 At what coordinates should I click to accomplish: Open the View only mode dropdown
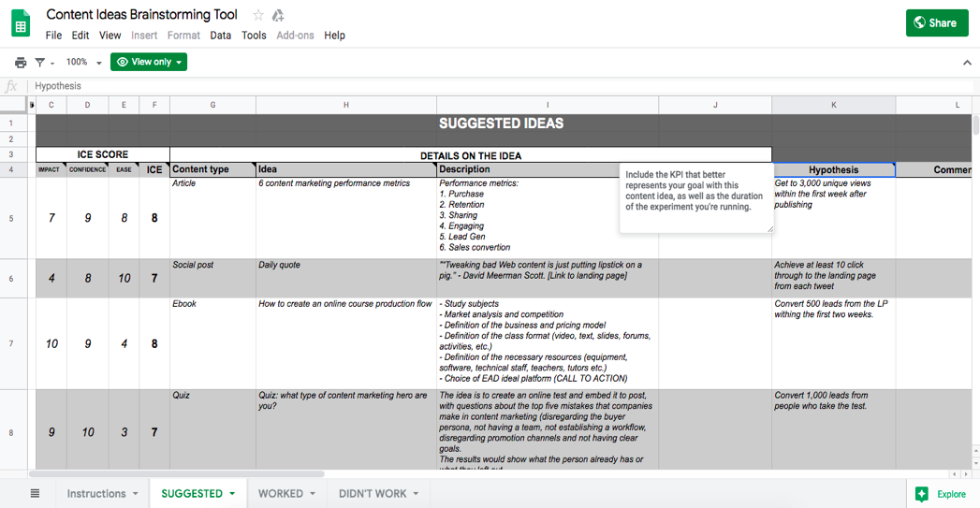[149, 62]
